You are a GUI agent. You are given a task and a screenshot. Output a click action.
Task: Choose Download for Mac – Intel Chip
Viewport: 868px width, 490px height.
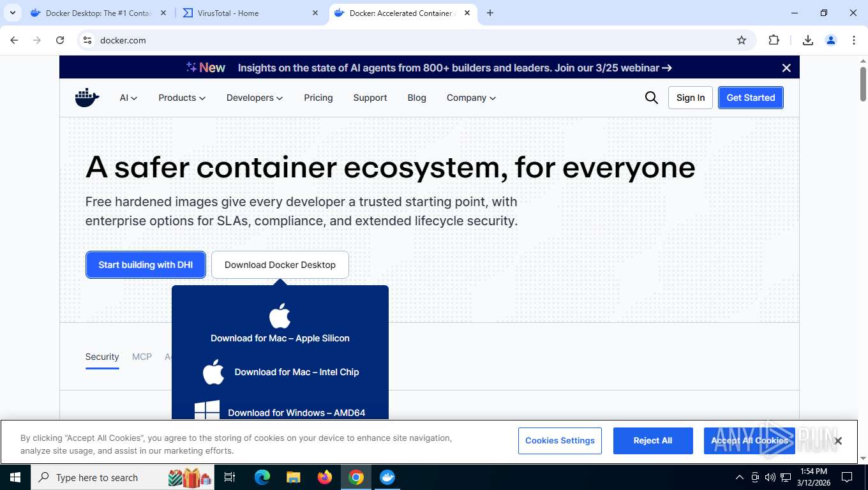(297, 372)
